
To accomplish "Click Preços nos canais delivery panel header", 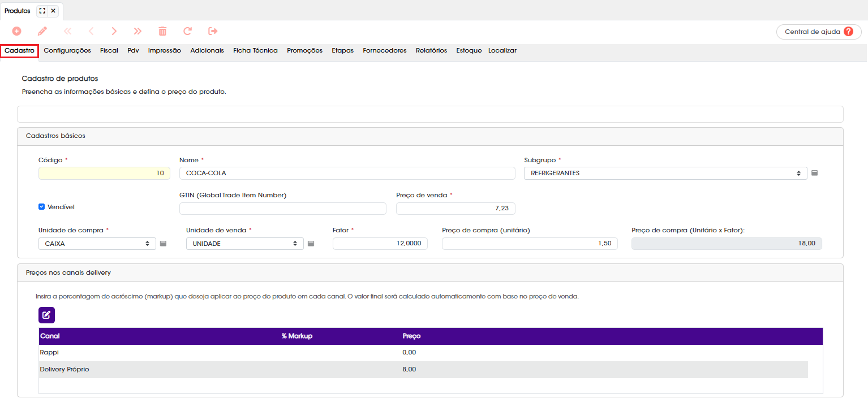I will (430, 272).
